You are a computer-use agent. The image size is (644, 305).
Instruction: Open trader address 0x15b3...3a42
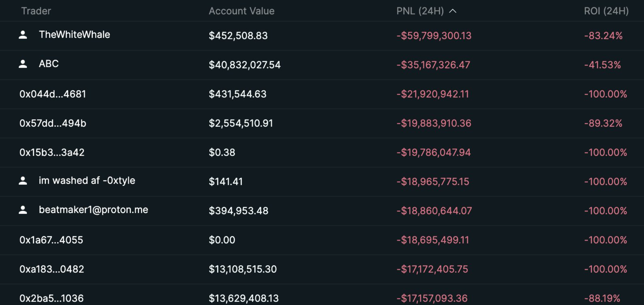coord(52,152)
